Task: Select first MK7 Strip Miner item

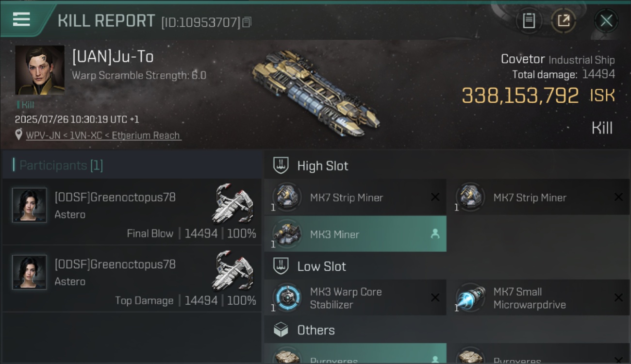Action: 355,198
